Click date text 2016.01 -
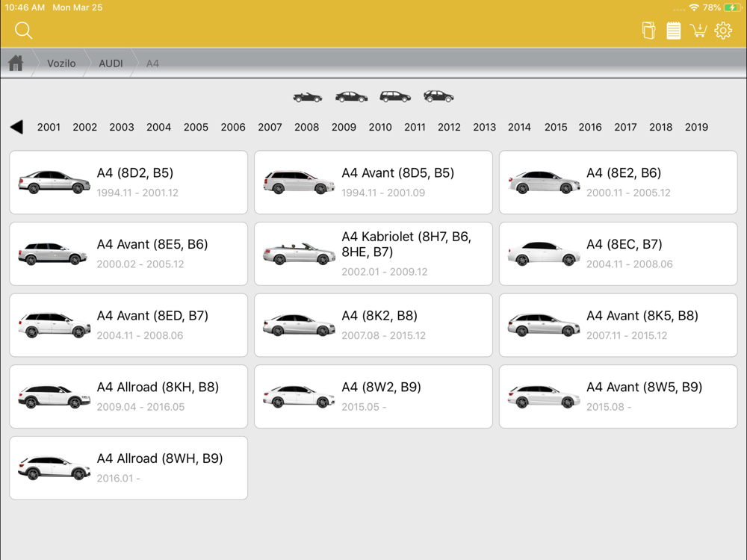This screenshot has height=560, width=747. tap(118, 479)
